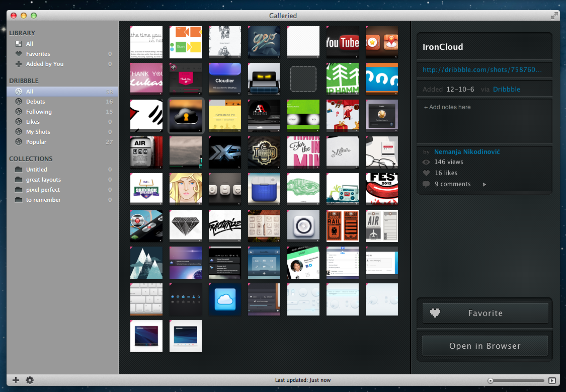566x392 pixels.
Task: Click the heart icon beside Favorites in sidebar
Action: tap(19, 54)
